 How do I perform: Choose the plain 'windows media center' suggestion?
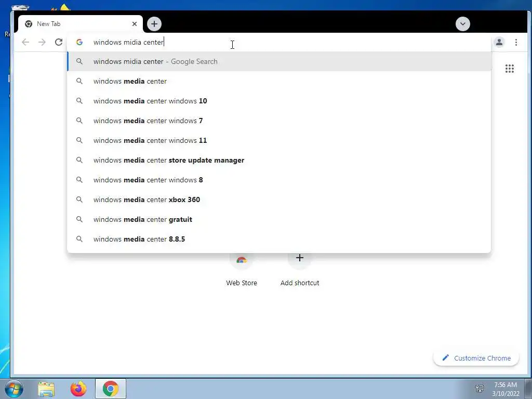[x=279, y=81]
